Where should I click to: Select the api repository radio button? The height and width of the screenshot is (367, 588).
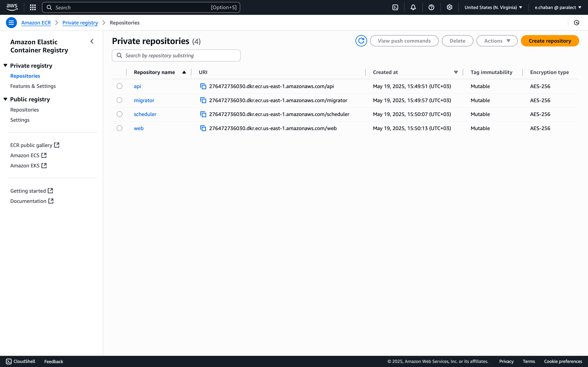point(119,86)
